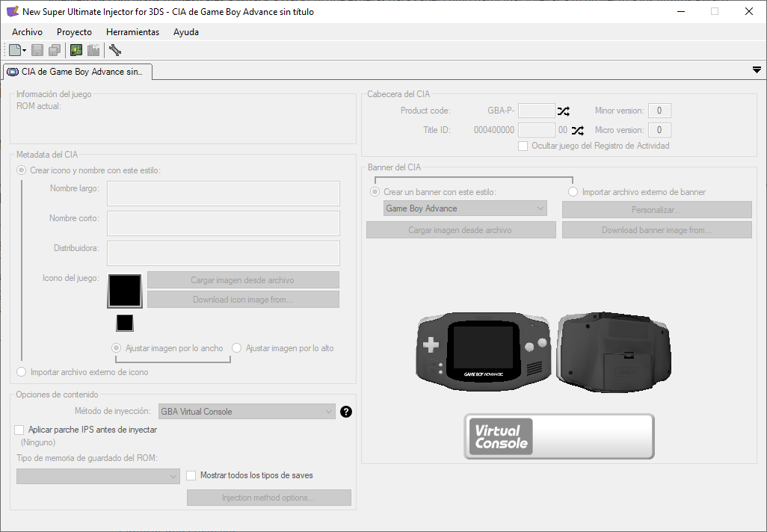
Task: Click the new project document icon
Action: pos(15,50)
